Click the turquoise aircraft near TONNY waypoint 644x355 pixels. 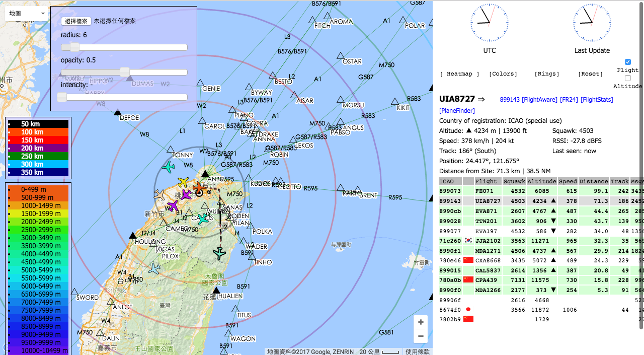(x=168, y=167)
